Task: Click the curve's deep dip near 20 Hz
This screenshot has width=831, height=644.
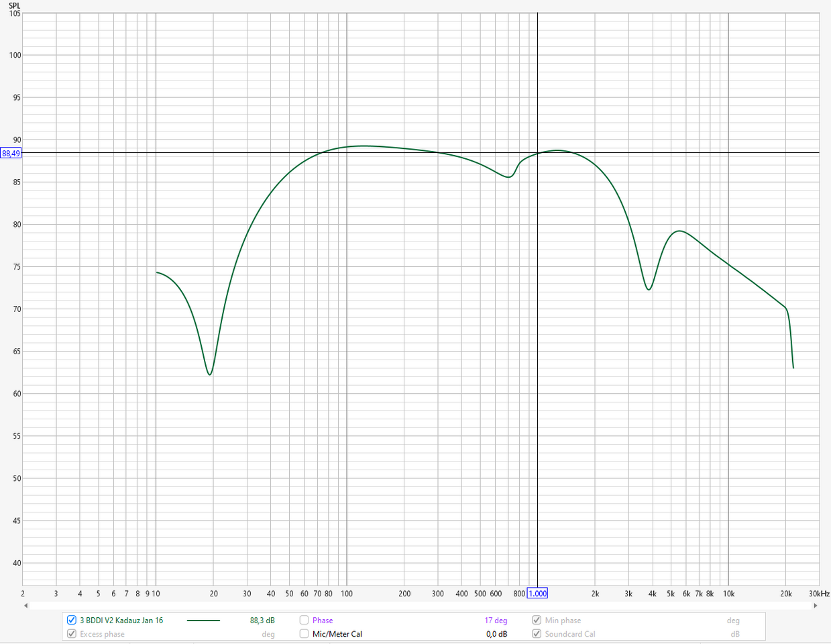Action: click(x=210, y=374)
